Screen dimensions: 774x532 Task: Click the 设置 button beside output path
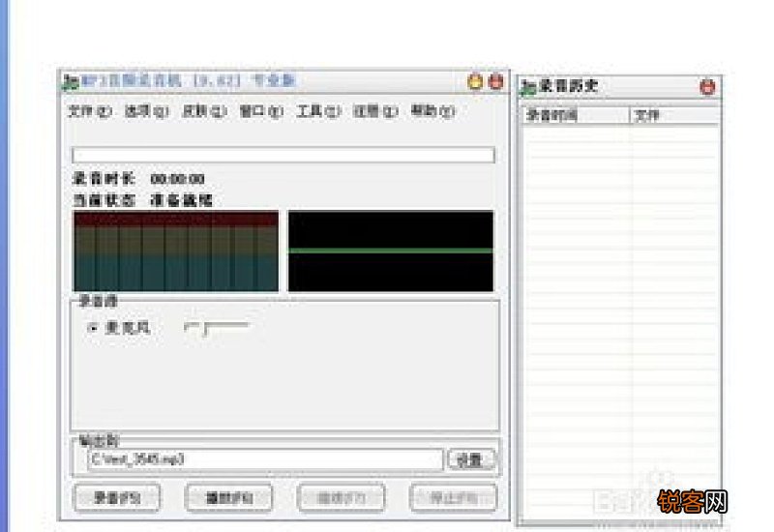471,460
